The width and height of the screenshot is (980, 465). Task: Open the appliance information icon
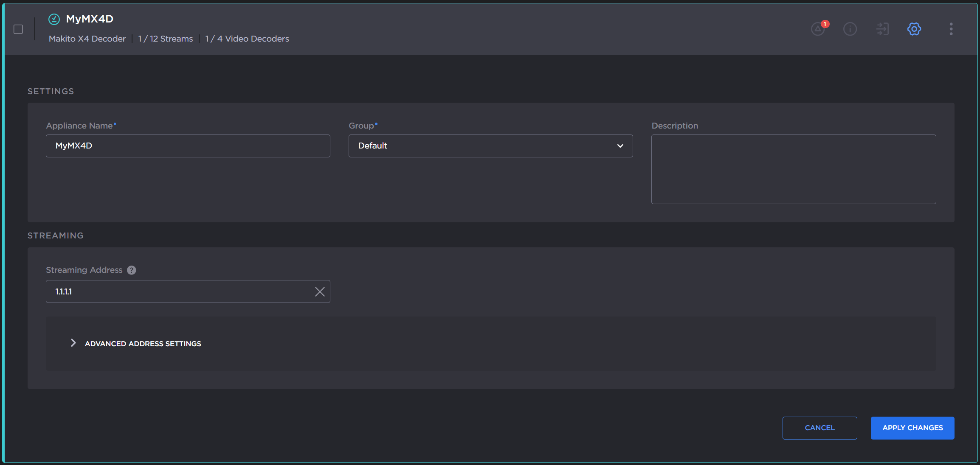tap(850, 29)
